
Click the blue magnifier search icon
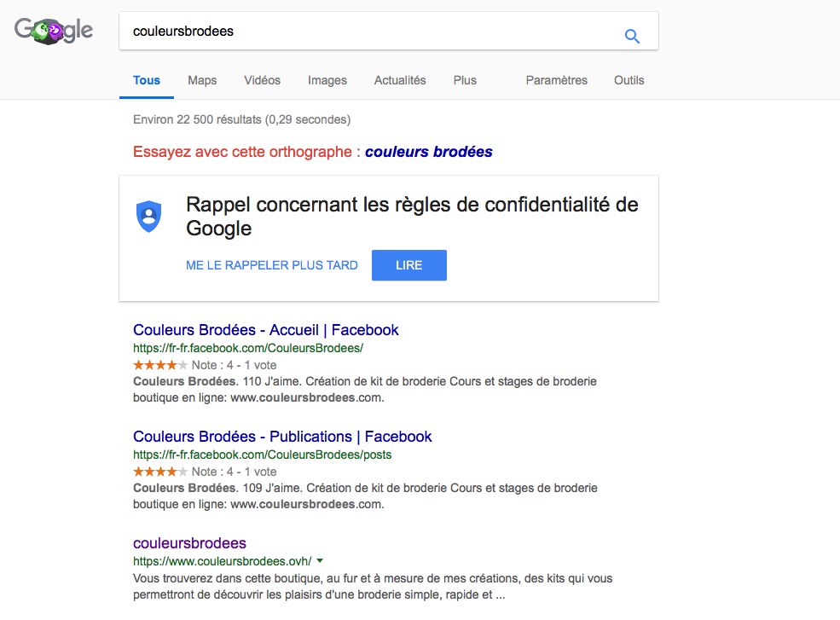pos(632,36)
